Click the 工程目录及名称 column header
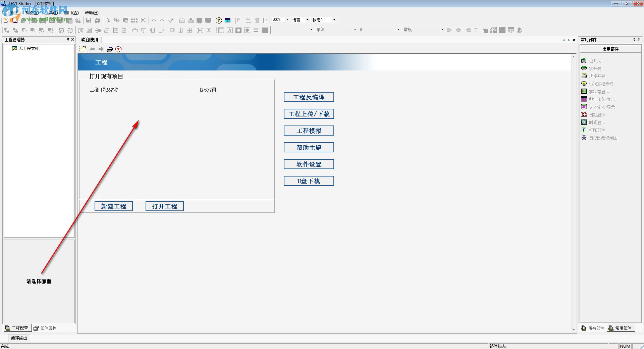Viewport: 644px width, 349px height. (104, 90)
